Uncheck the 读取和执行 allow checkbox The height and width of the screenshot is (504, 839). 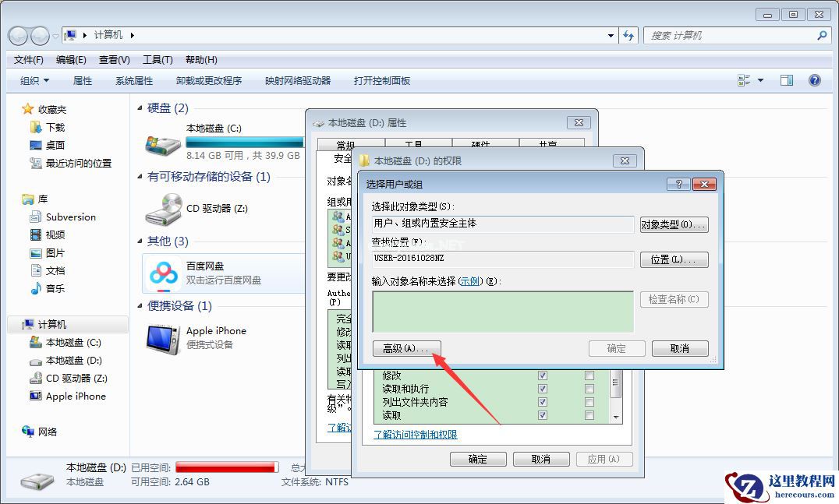coord(542,388)
